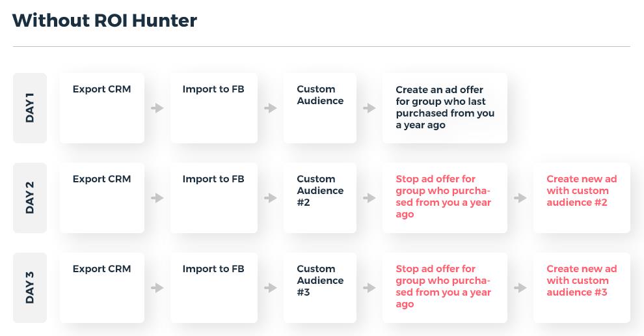644x336 pixels.
Task: Click the Without ROI Hunter heading
Action: (105, 21)
